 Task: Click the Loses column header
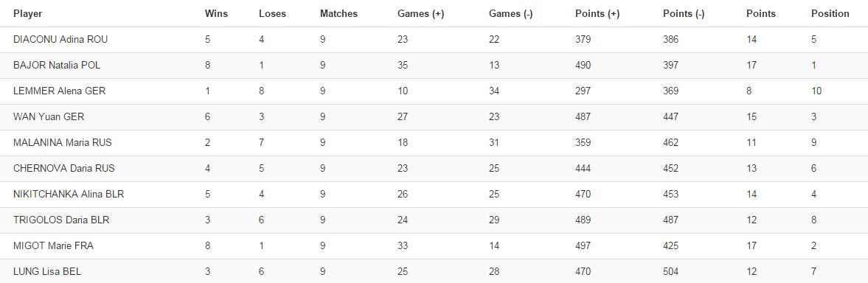pos(272,14)
